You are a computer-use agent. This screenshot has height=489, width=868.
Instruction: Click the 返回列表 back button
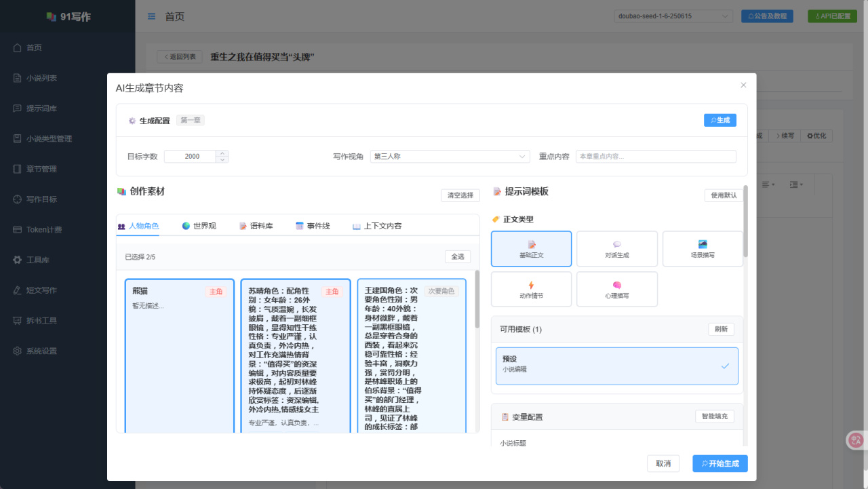click(180, 57)
